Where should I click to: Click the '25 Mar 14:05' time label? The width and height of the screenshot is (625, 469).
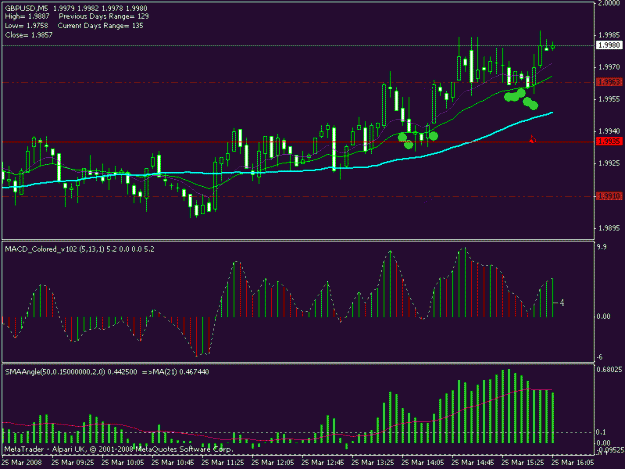(x=423, y=463)
